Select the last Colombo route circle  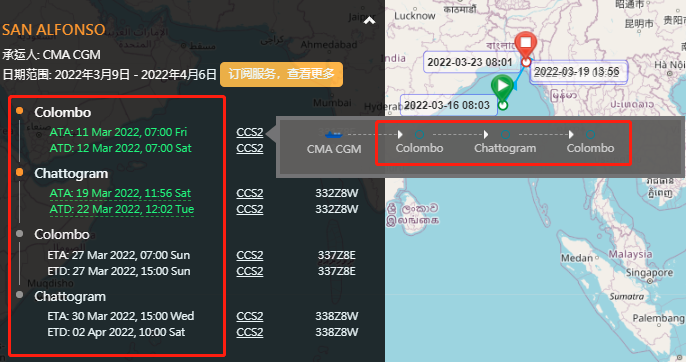point(590,134)
